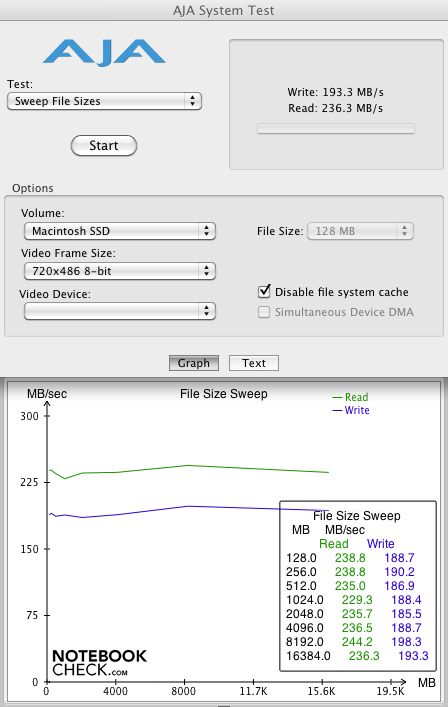This screenshot has height=707, width=448.
Task: Click the disabled File Size 128 MB dropdown
Action: click(360, 231)
